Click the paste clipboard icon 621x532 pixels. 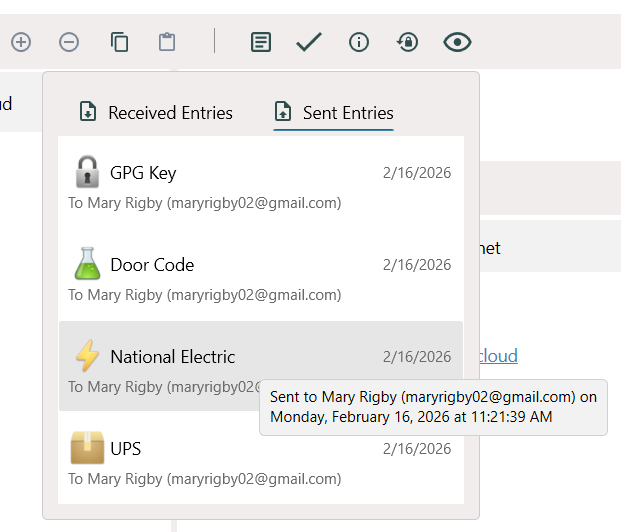pyautogui.click(x=167, y=42)
